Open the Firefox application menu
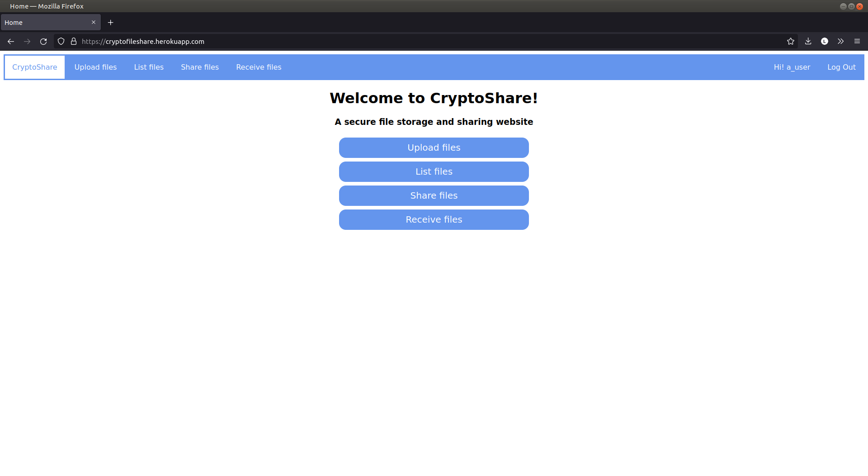 [857, 41]
